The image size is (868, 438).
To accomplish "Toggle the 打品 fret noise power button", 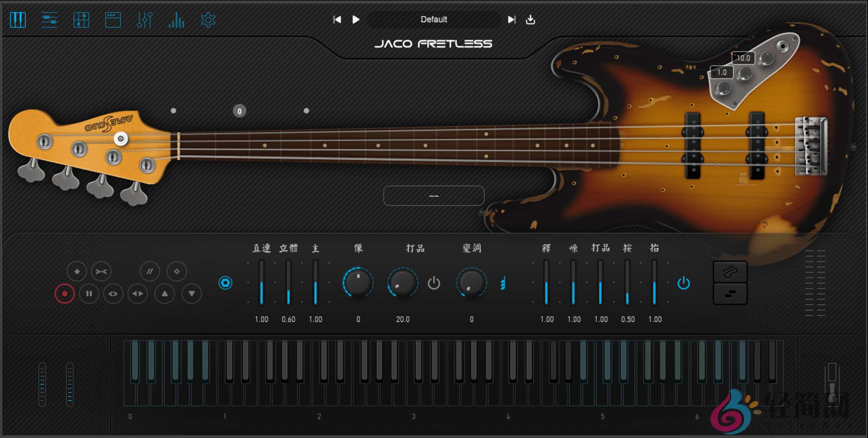I will coord(434,283).
